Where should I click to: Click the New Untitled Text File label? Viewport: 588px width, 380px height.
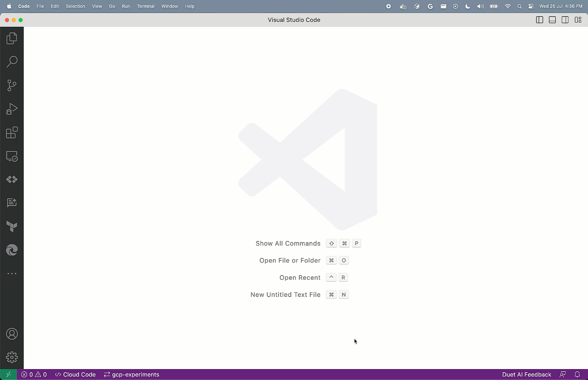(285, 294)
